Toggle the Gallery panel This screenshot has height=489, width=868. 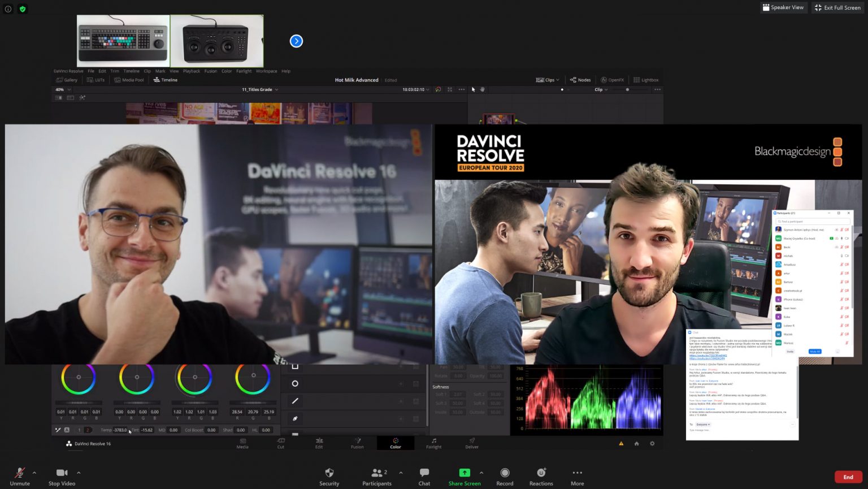tap(67, 80)
